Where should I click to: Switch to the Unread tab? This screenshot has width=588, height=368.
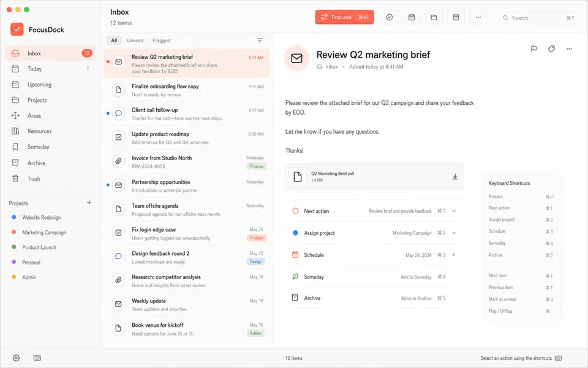tap(135, 40)
